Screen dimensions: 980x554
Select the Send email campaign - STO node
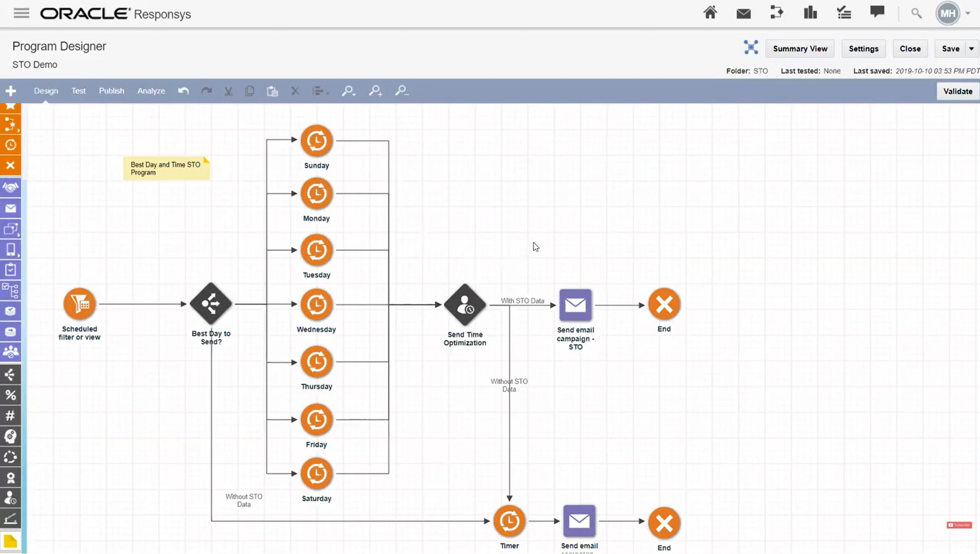[575, 305]
